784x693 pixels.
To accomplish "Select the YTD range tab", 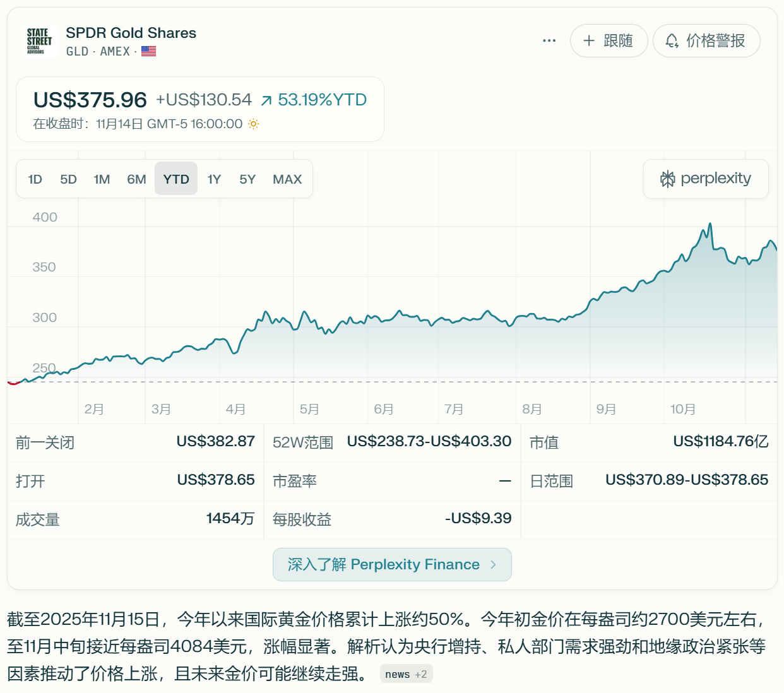I will coord(176,179).
